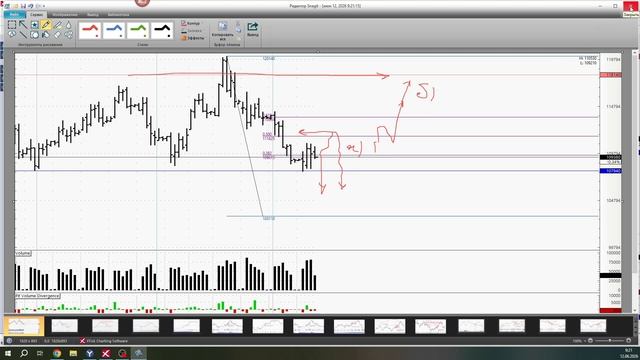Open the Файл tab
This screenshot has height=360, width=640.
click(x=14, y=15)
